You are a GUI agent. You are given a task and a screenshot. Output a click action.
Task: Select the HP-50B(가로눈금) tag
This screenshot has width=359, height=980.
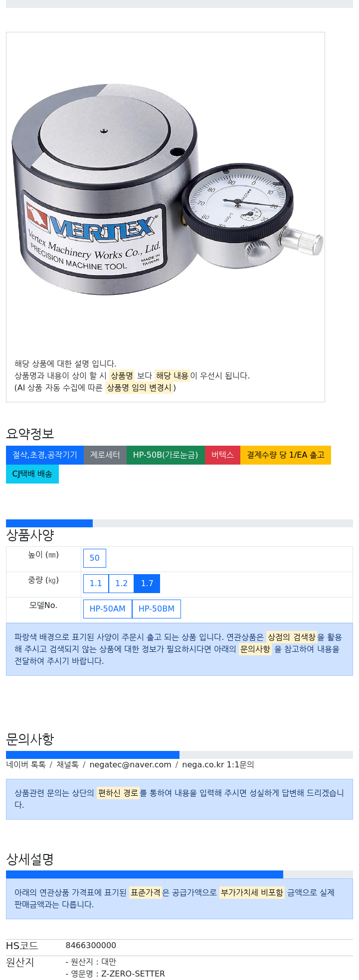[166, 455]
